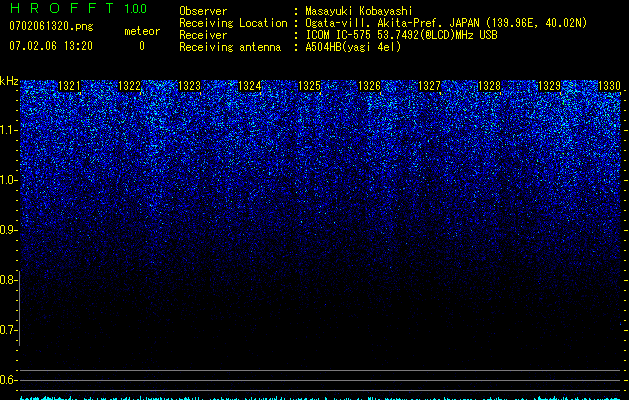The image size is (629, 400).
Task: Click the 1327 time marker
Action: (429, 86)
